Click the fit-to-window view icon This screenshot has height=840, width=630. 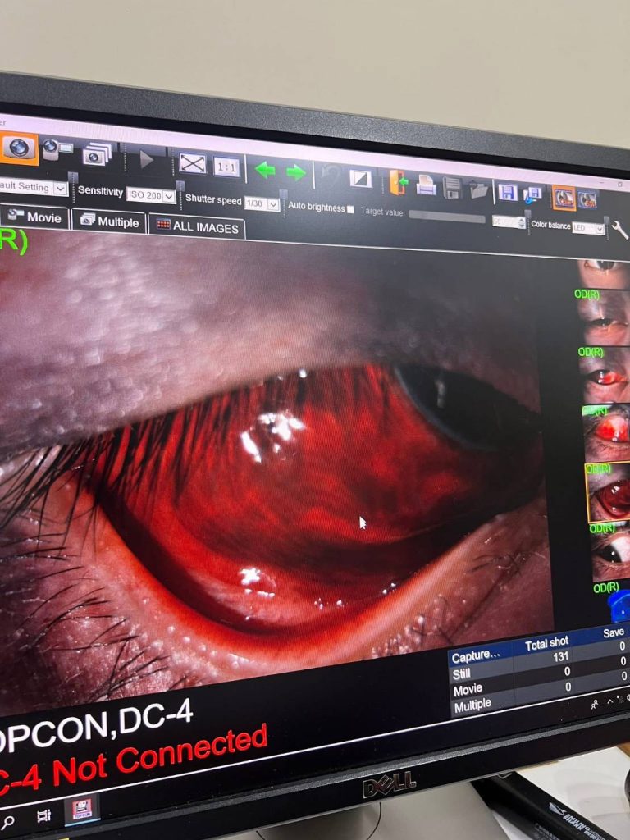[193, 163]
